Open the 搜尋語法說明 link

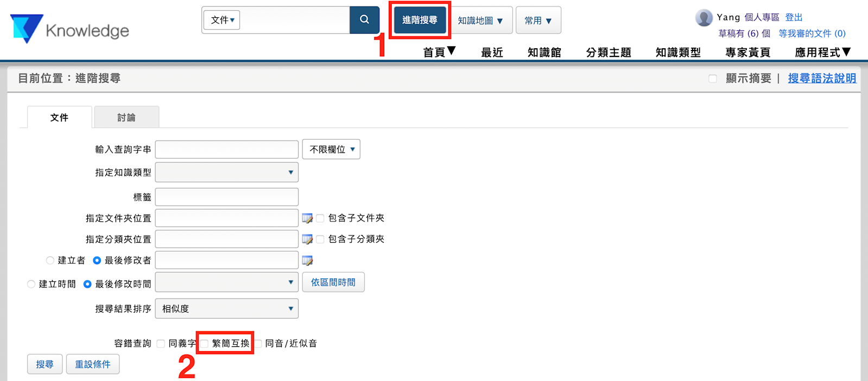tap(822, 78)
